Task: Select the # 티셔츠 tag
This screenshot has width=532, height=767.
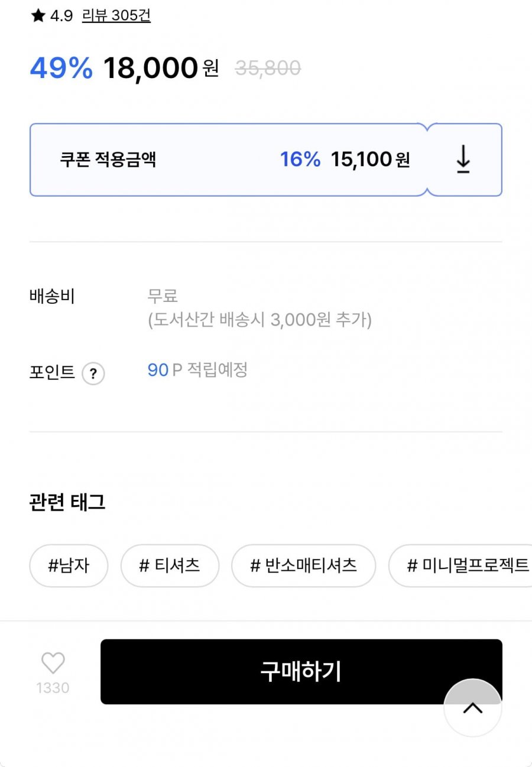Action: coord(170,565)
